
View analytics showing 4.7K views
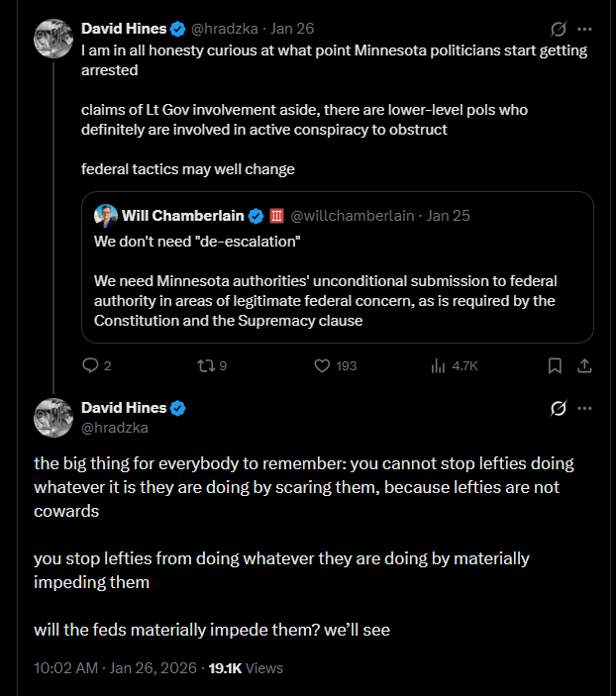[x=437, y=365]
